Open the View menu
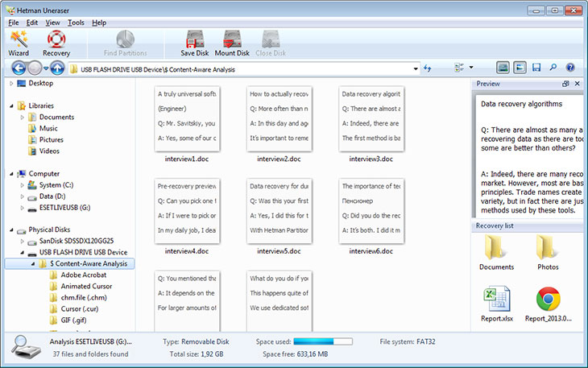Screen dimensions: 588x368 point(52,23)
